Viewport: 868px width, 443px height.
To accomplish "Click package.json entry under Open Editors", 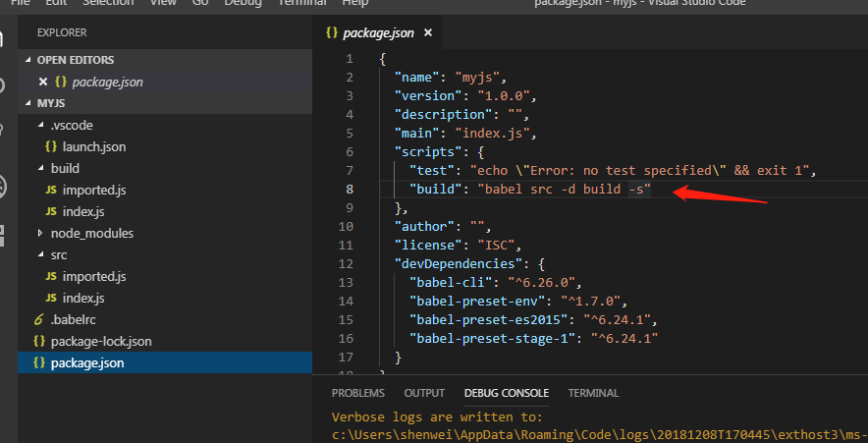I will [165, 82].
